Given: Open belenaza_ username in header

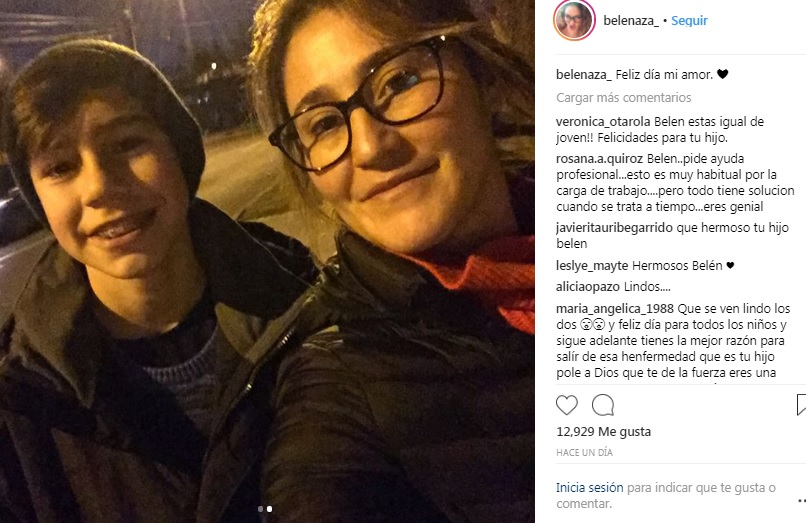Looking at the screenshot, I should tap(631, 21).
